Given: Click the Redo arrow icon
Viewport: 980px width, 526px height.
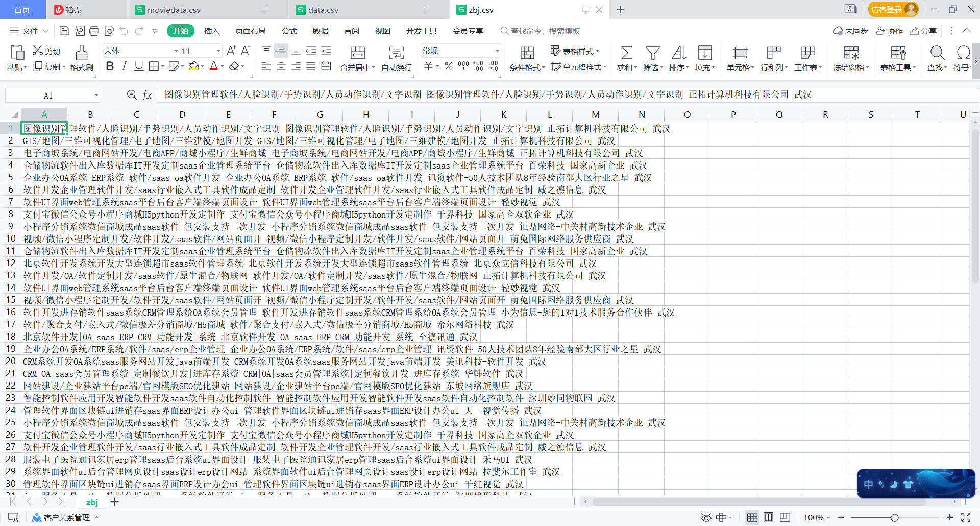Looking at the screenshot, I should tap(139, 31).
